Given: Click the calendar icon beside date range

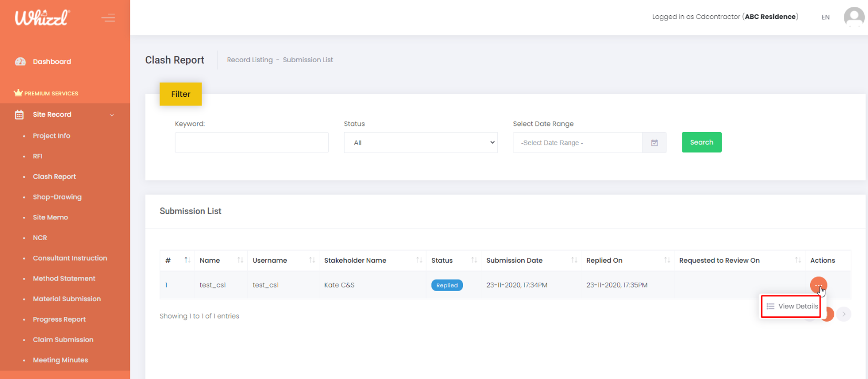Looking at the screenshot, I should [654, 143].
